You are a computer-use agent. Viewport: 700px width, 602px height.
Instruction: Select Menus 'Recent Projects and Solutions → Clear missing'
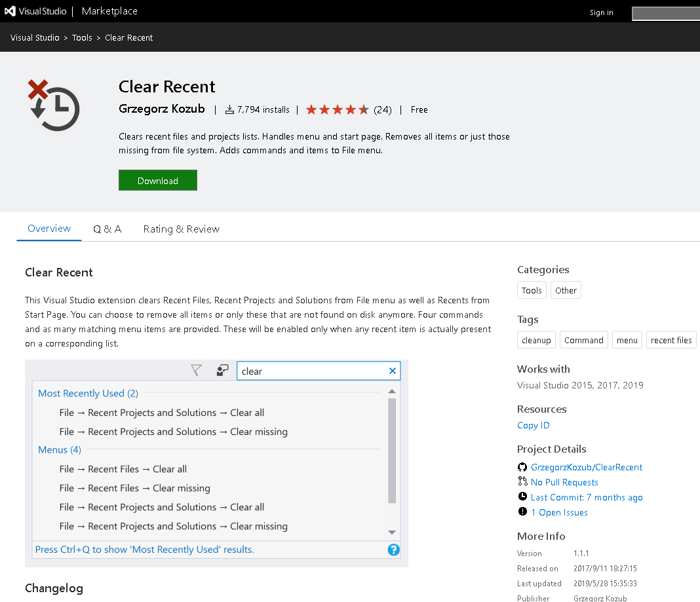173,527
